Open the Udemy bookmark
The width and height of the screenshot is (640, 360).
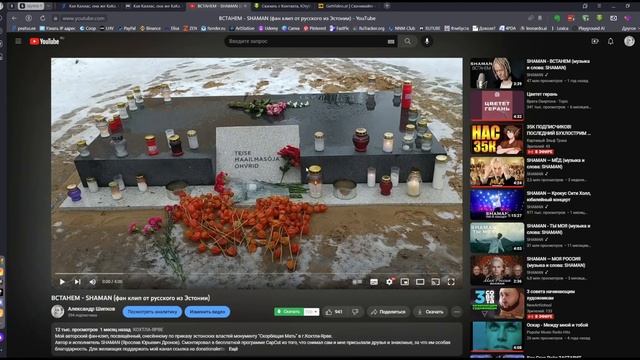pos(269,29)
